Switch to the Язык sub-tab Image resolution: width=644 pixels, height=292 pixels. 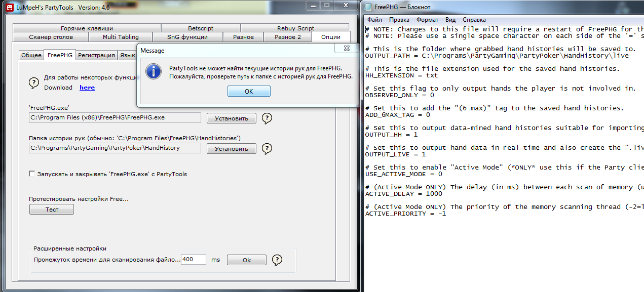[127, 55]
